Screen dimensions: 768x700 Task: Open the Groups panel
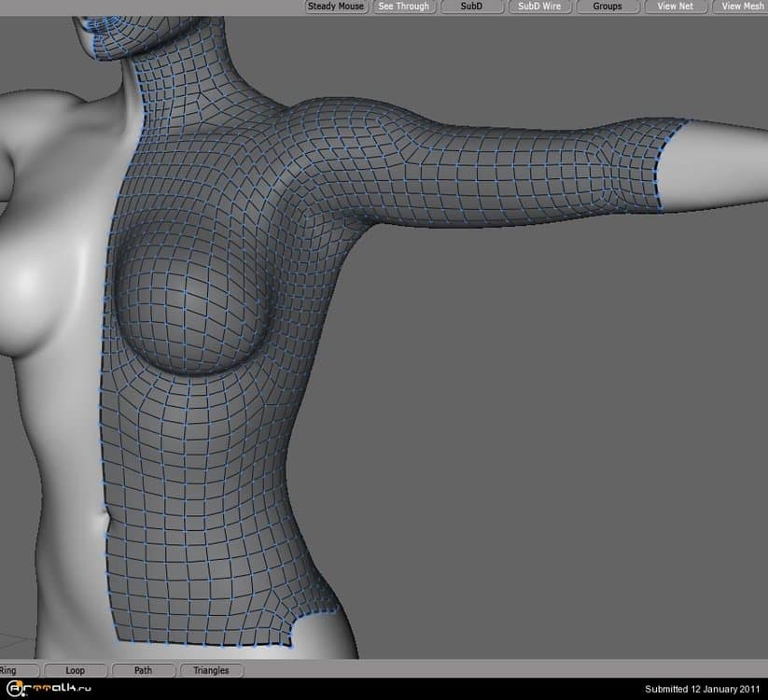click(x=607, y=7)
